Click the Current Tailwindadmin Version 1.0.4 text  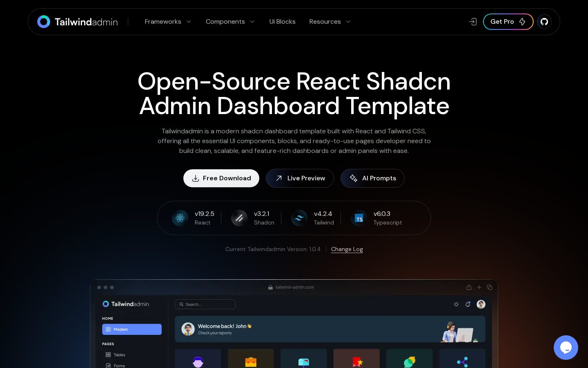(273, 249)
